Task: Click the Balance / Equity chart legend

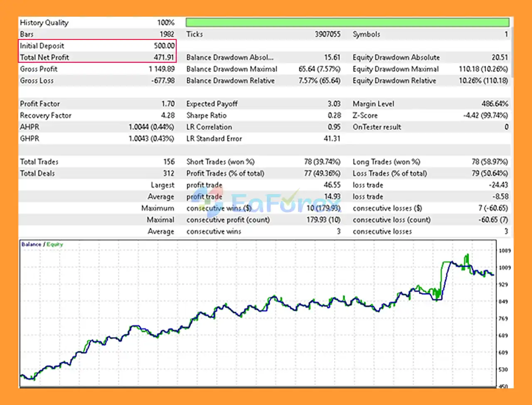Action: coord(42,244)
